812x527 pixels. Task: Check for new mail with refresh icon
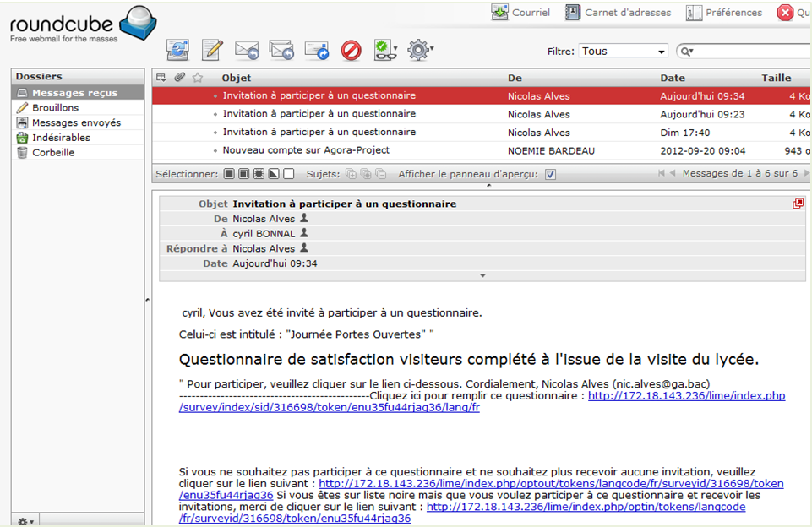click(x=177, y=50)
